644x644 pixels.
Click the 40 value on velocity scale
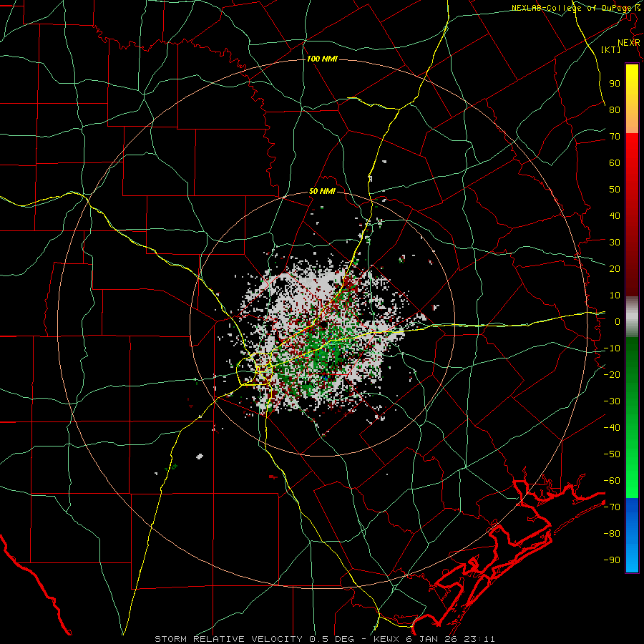pos(615,215)
